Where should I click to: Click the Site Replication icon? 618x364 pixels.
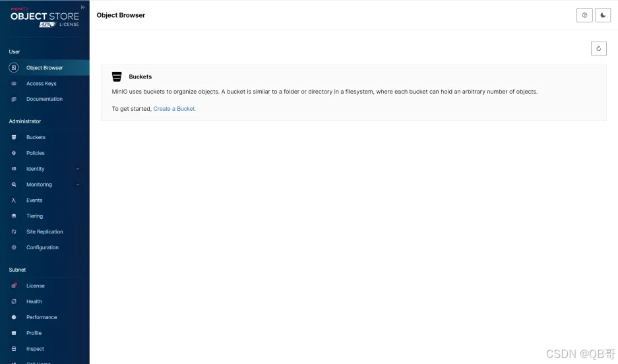click(14, 232)
